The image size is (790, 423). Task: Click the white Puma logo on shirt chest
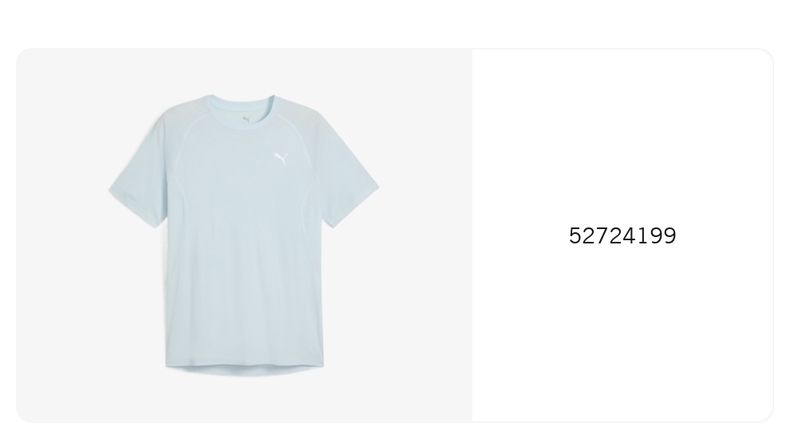point(281,158)
